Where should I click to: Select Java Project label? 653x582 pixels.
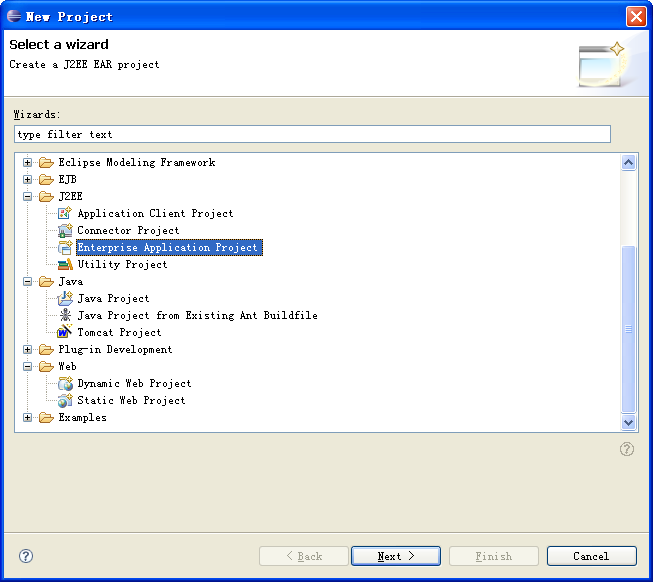point(113,298)
